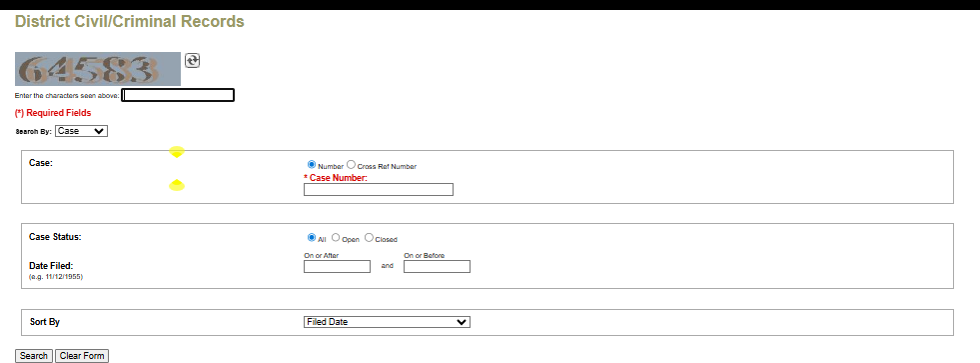The width and height of the screenshot is (980, 363).
Task: Choose Open case status
Action: (x=336, y=238)
